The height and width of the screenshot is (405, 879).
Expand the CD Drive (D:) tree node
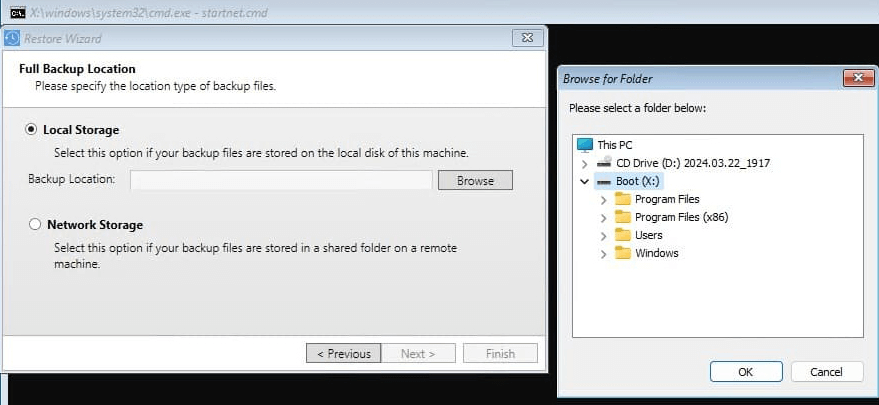pyautogui.click(x=584, y=163)
